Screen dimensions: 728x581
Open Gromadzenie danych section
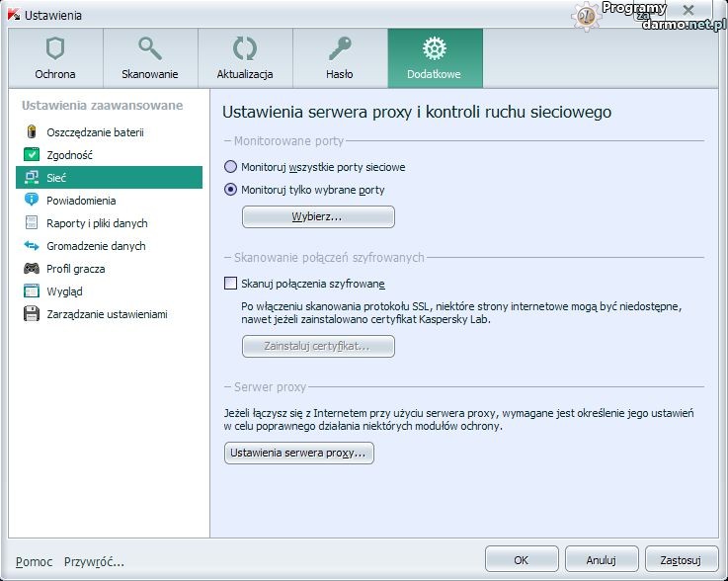click(109, 246)
